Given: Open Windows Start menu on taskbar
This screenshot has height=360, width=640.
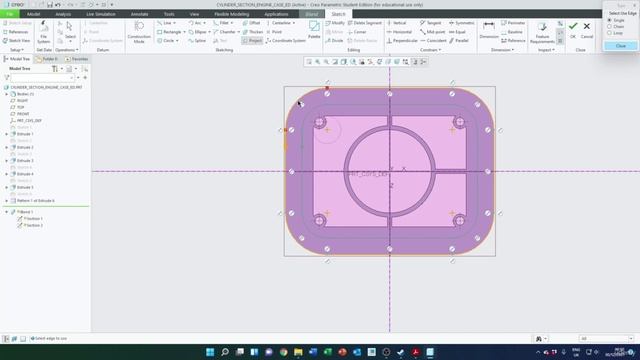Looking at the screenshot, I should coord(210,352).
